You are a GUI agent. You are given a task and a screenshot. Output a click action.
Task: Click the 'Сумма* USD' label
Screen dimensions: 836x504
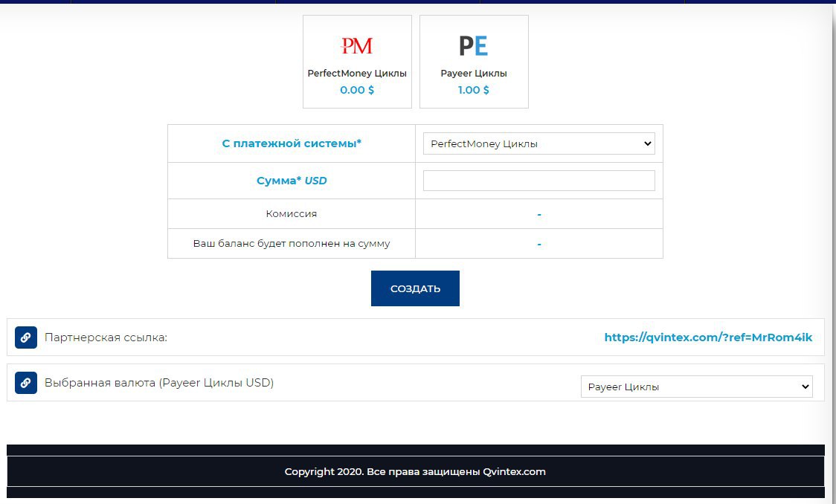pos(291,181)
